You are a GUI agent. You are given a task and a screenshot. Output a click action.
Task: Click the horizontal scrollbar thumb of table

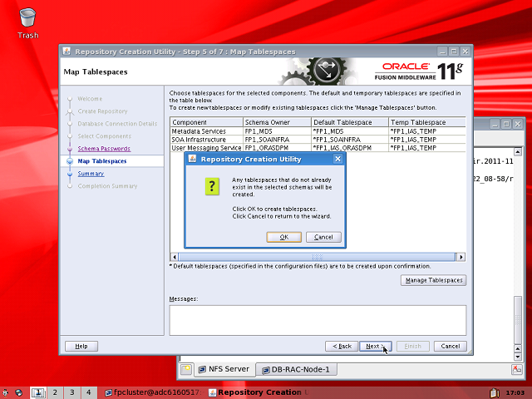[x=317, y=257]
